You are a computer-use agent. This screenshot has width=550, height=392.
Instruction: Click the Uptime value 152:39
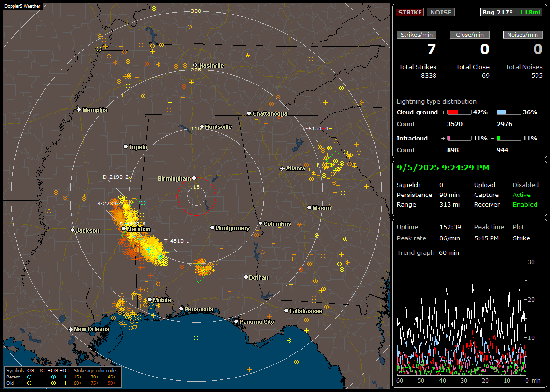tap(450, 227)
